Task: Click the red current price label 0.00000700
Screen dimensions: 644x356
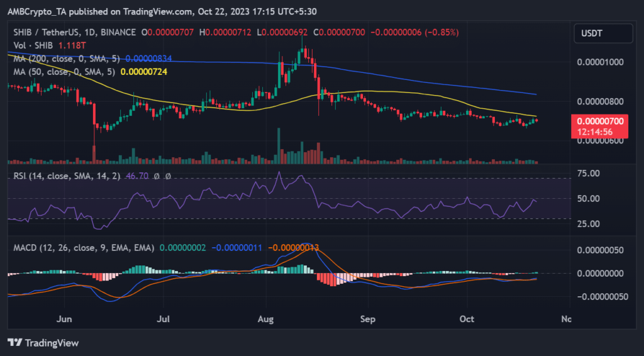Action: click(x=599, y=120)
